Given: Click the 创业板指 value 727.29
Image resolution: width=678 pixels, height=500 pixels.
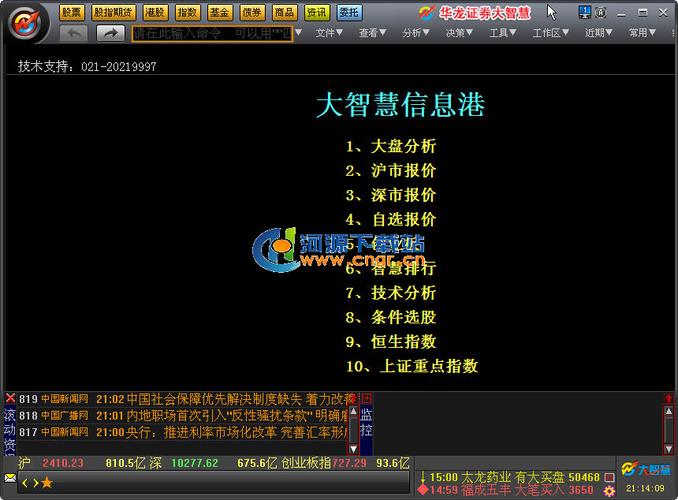Looking at the screenshot, I should [x=349, y=463].
